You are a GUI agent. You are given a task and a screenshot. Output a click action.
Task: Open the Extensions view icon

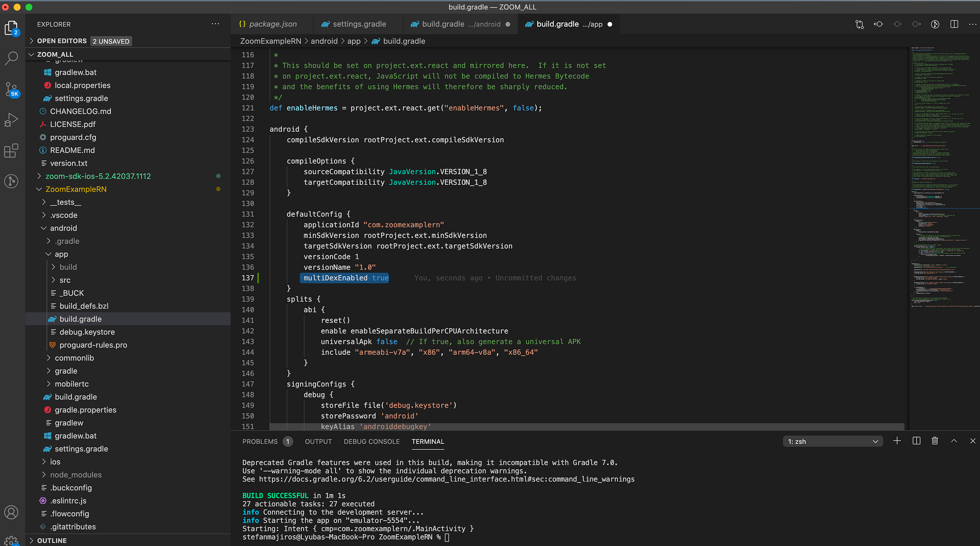click(11, 150)
